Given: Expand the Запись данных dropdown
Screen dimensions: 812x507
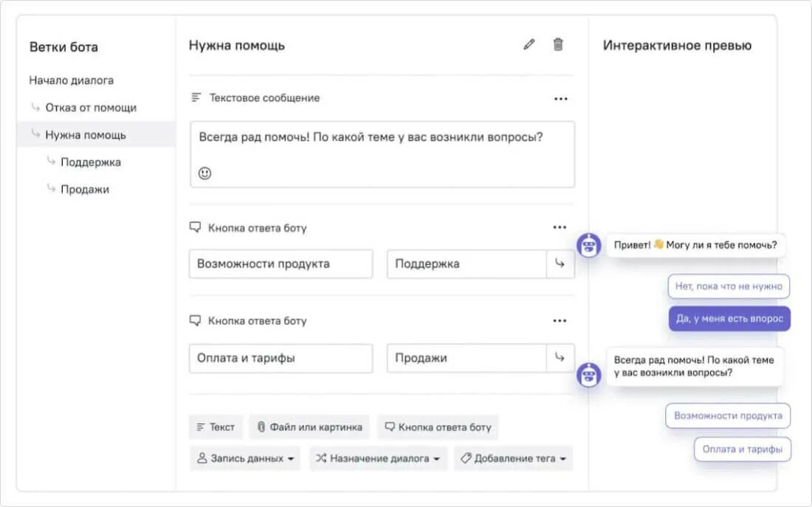Looking at the screenshot, I should coord(245,458).
